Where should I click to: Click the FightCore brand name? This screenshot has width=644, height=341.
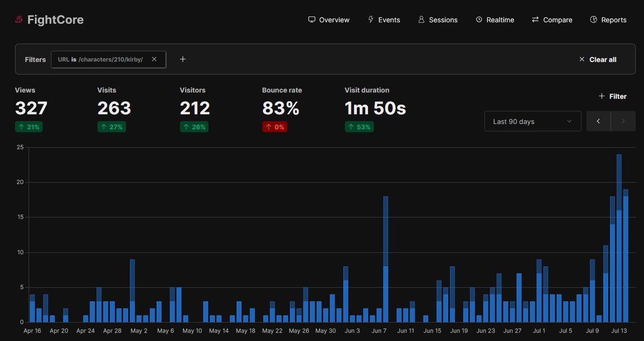[x=55, y=20]
